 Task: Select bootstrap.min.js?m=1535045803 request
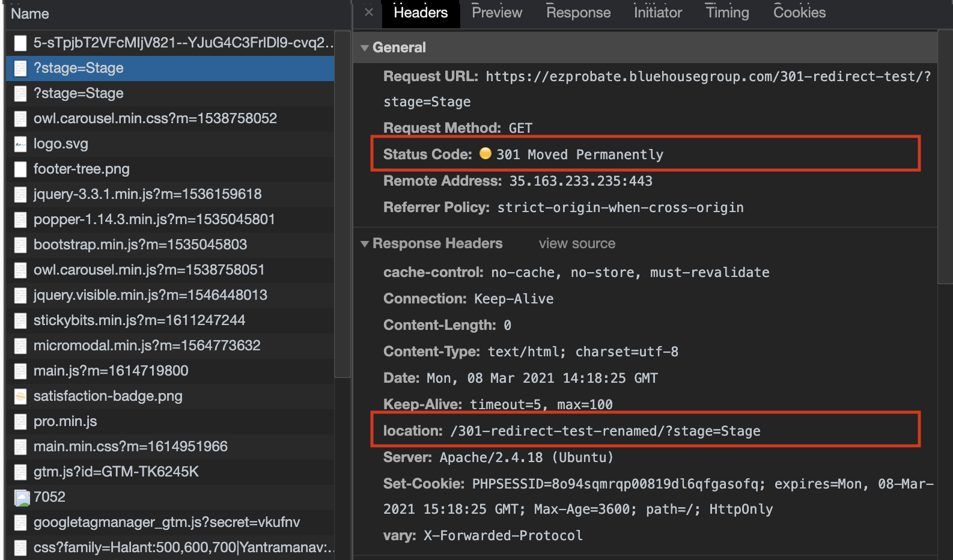point(170,245)
